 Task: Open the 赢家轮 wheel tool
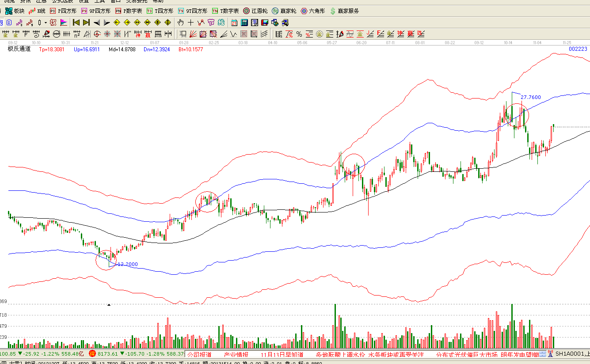pyautogui.click(x=284, y=11)
